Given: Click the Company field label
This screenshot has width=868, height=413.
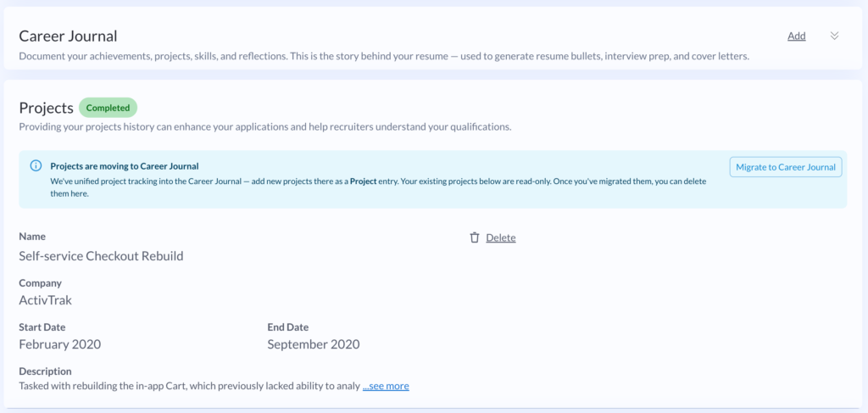Looking at the screenshot, I should point(41,283).
